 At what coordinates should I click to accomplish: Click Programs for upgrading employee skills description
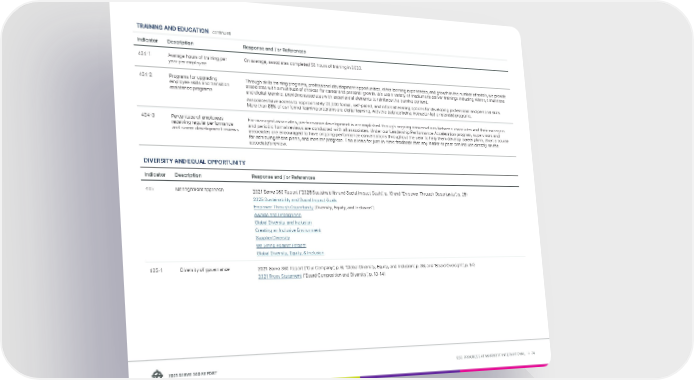[199, 82]
